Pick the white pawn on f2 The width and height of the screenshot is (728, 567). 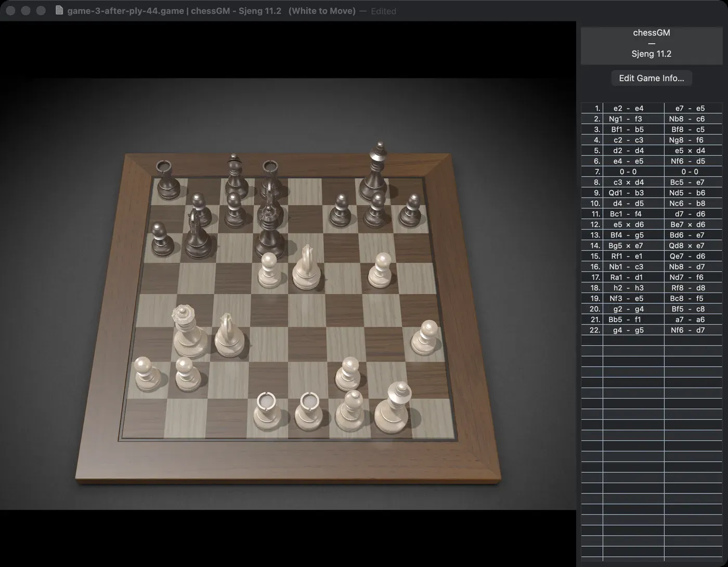(x=348, y=373)
